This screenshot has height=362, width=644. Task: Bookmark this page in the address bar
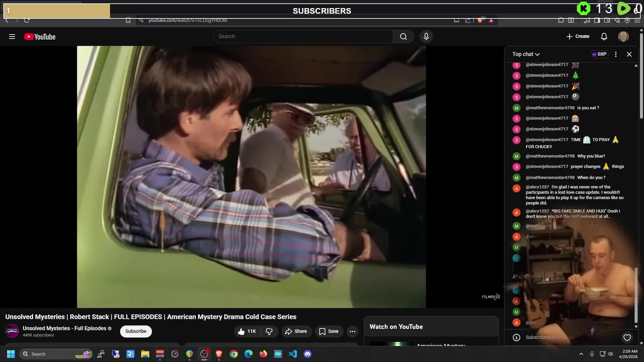128,21
